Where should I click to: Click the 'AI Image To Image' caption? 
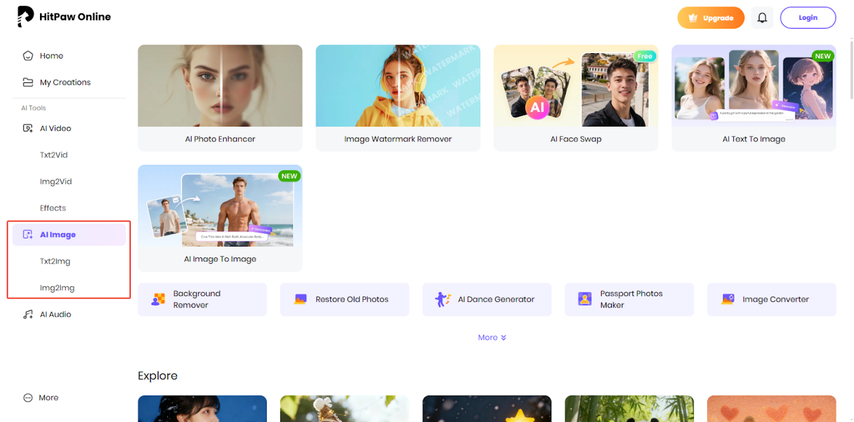pos(220,259)
